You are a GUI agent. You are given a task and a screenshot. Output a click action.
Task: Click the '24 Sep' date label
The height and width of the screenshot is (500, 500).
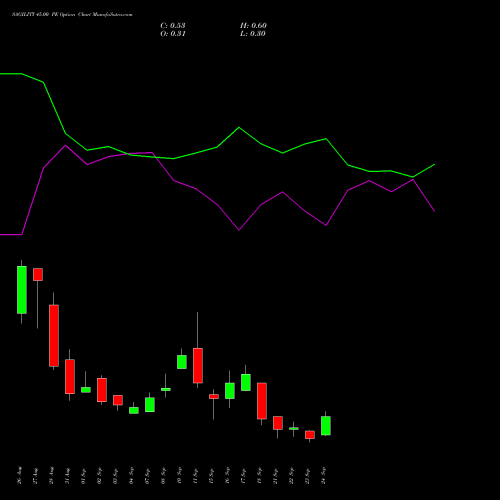click(323, 475)
